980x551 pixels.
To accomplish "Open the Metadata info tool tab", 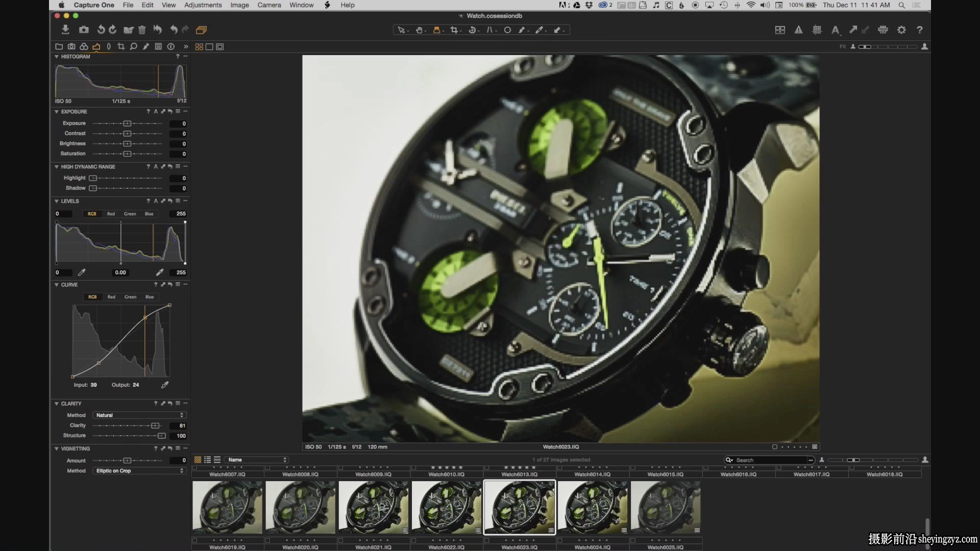I will [171, 46].
